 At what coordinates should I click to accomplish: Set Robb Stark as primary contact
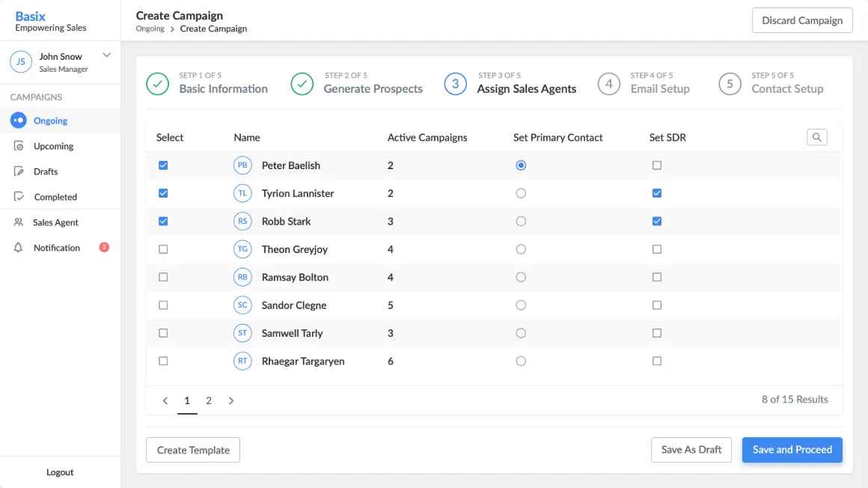point(521,221)
